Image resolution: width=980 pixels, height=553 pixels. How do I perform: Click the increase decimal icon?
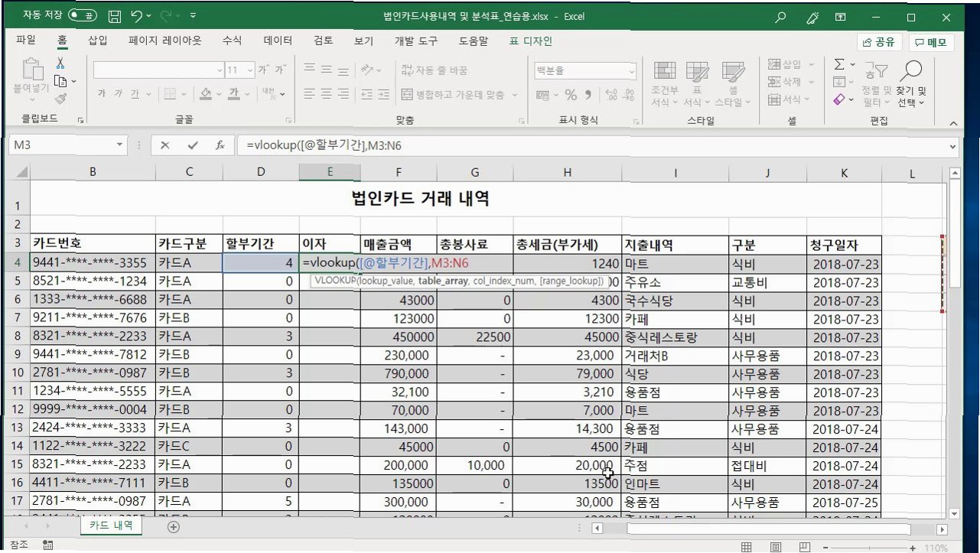click(610, 96)
